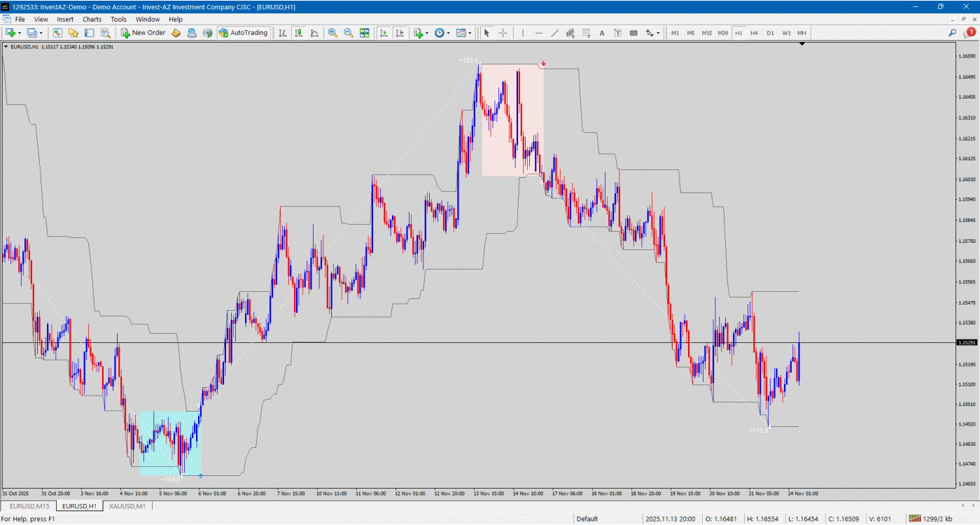
Task: Switch chart to candlesticks mode
Action: [299, 33]
